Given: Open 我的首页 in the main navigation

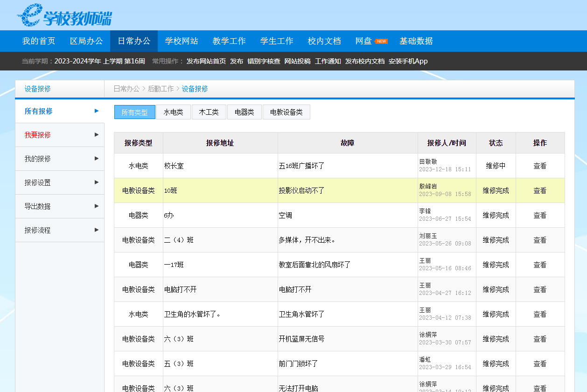Looking at the screenshot, I should click(x=39, y=41).
